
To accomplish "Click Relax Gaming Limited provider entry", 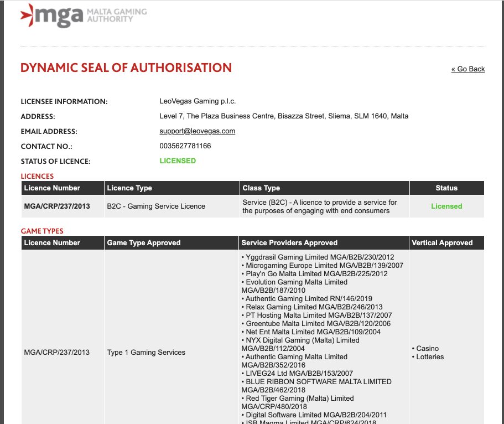I will [312, 307].
